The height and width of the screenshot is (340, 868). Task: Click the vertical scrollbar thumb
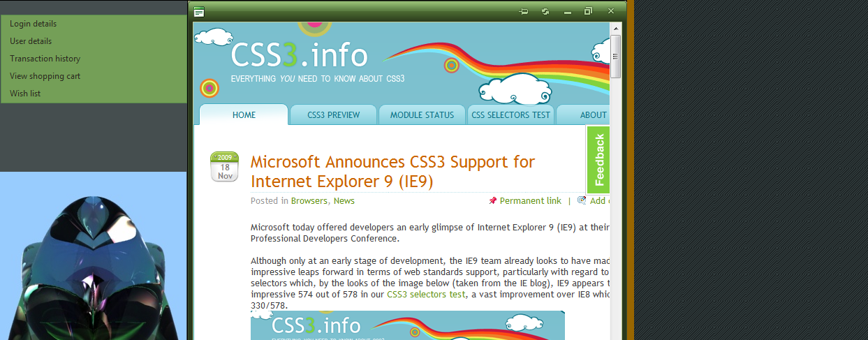[616, 57]
